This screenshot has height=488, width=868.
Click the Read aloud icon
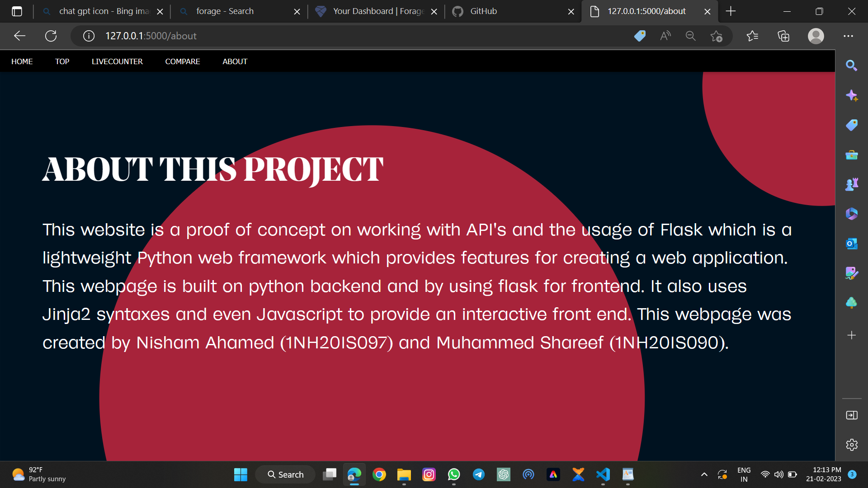pos(665,36)
